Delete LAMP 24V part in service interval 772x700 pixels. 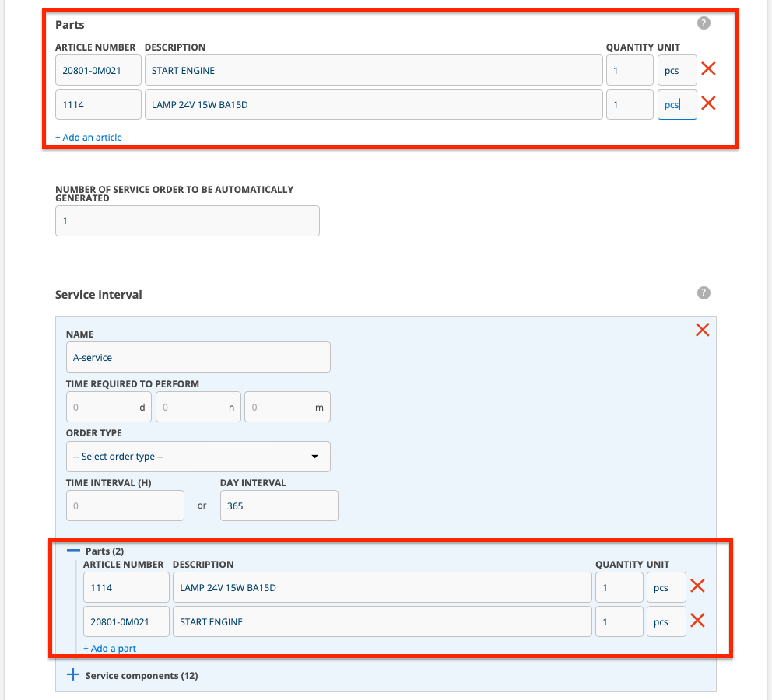click(x=697, y=586)
